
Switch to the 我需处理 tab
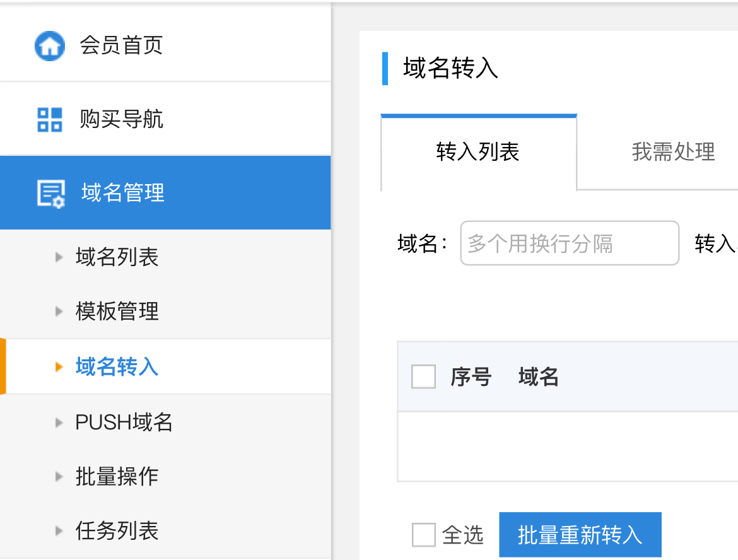(673, 152)
